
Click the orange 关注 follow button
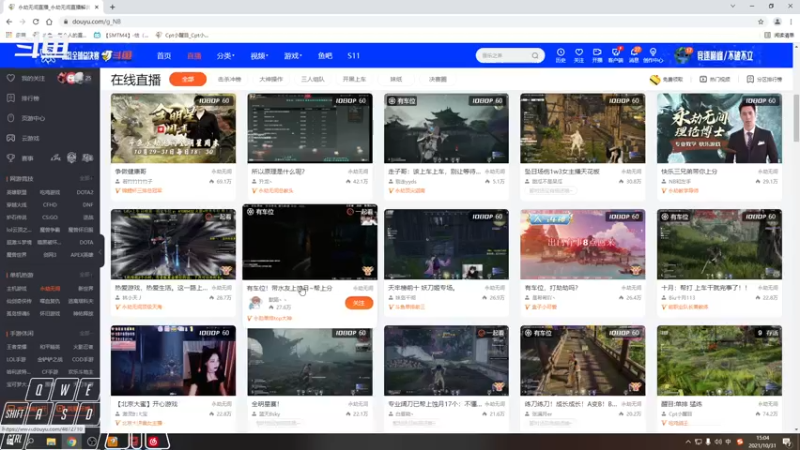[x=359, y=303]
